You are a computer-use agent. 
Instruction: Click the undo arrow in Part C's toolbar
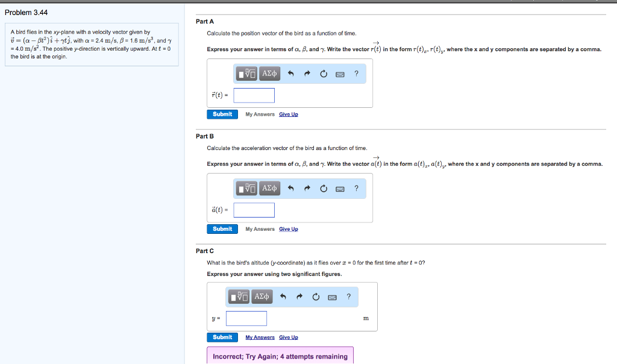coord(283,297)
